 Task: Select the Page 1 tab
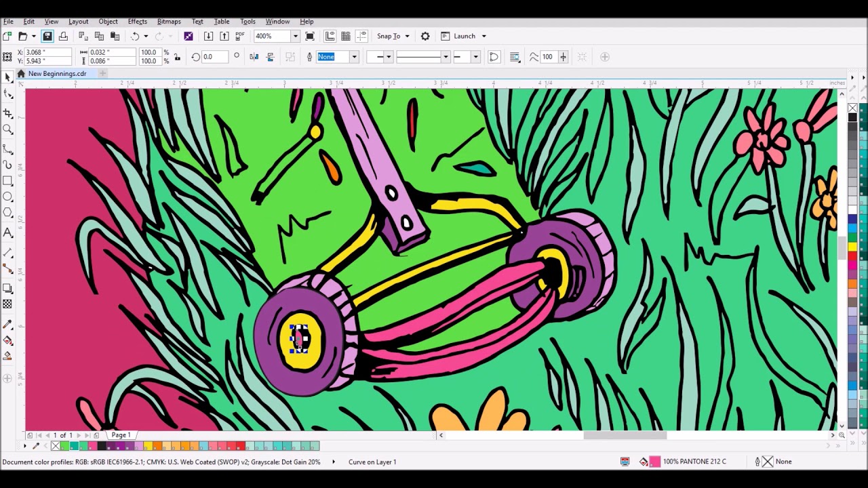(121, 435)
